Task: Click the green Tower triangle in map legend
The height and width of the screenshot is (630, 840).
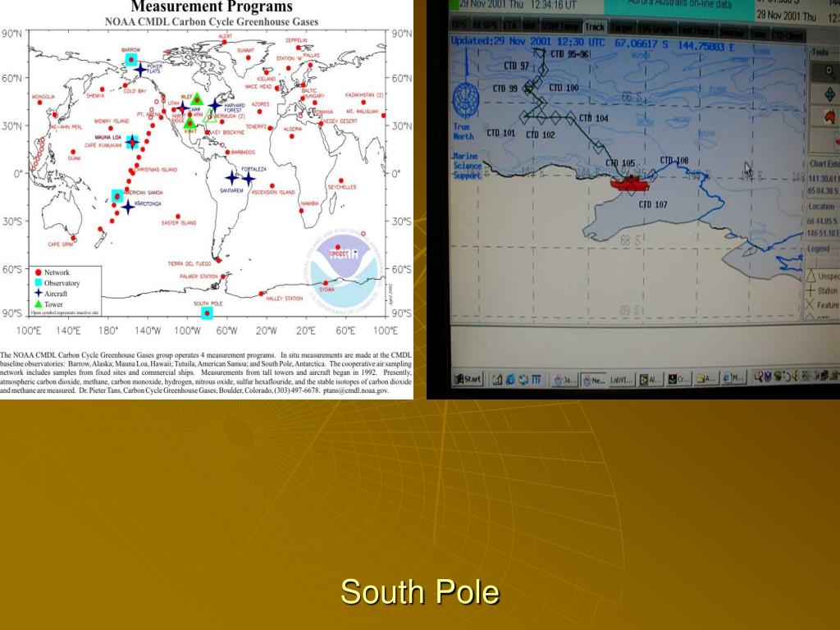Action: 38,304
